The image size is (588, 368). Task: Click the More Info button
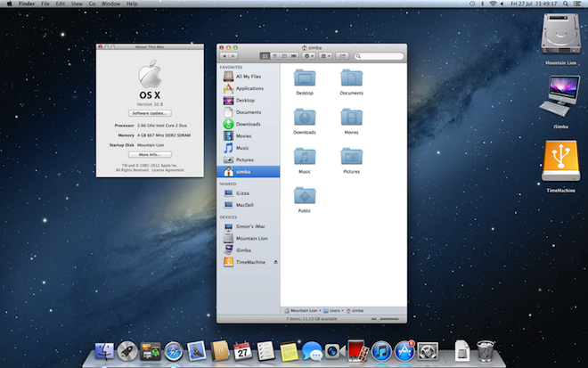tap(150, 154)
